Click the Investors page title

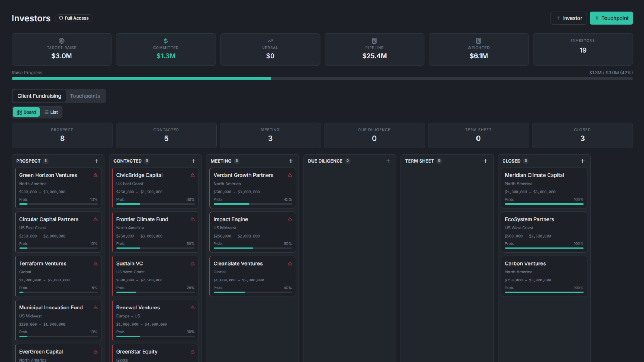click(31, 18)
